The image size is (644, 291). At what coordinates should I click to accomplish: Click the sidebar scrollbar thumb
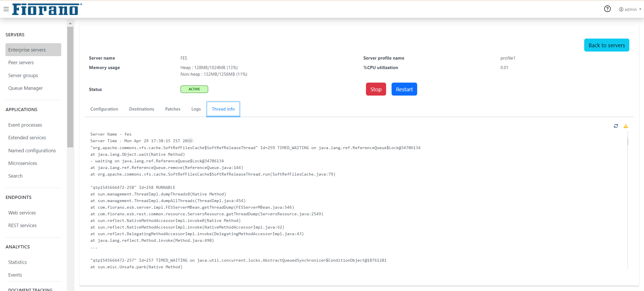[x=70, y=87]
